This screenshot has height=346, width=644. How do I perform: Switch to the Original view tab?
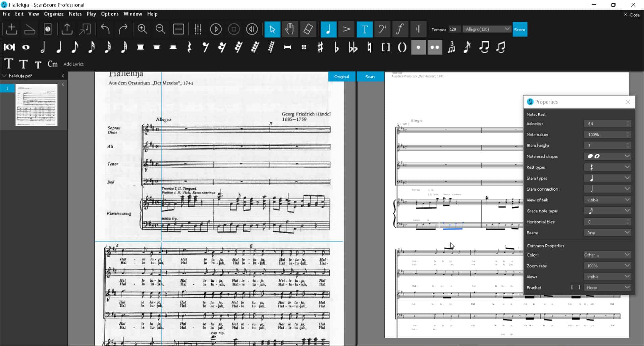pyautogui.click(x=341, y=77)
